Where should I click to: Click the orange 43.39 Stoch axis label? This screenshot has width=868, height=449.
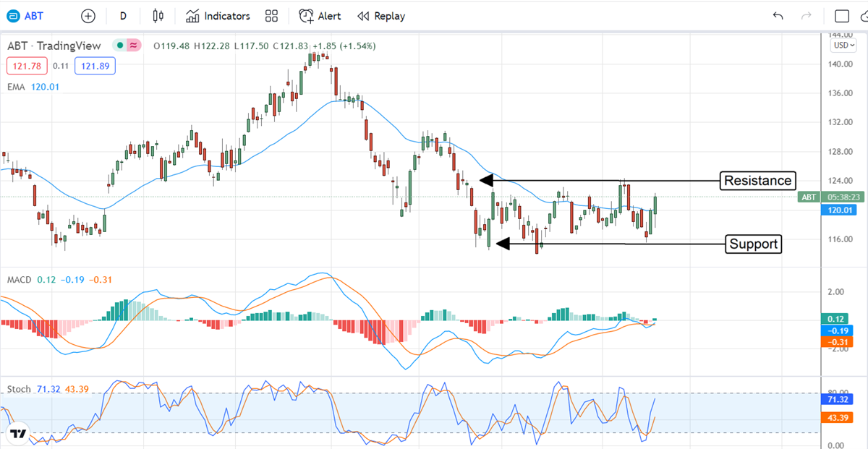[x=838, y=417]
